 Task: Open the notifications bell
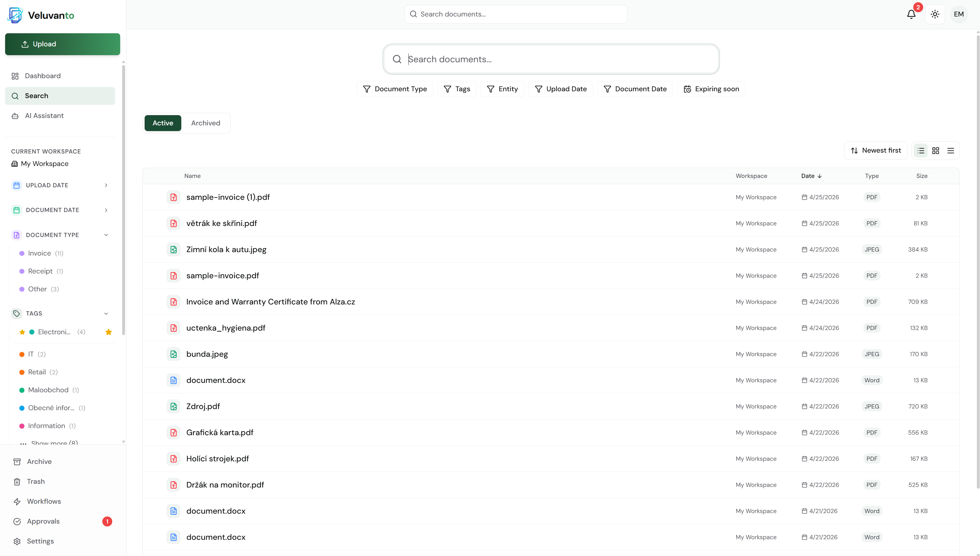tap(911, 14)
